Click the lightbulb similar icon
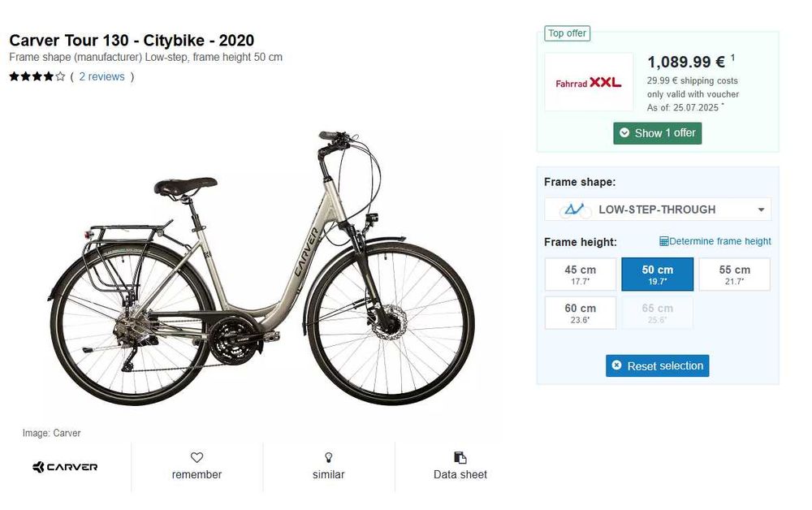 [328, 457]
